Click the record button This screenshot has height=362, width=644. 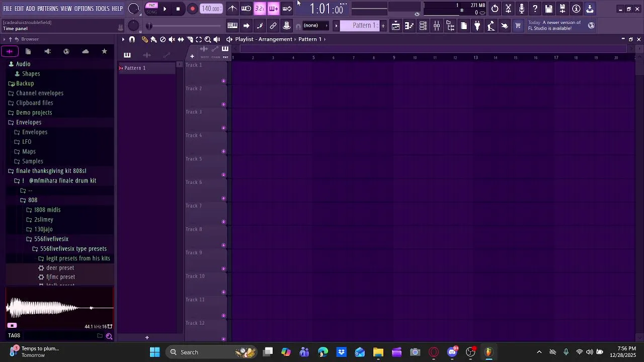[192, 9]
